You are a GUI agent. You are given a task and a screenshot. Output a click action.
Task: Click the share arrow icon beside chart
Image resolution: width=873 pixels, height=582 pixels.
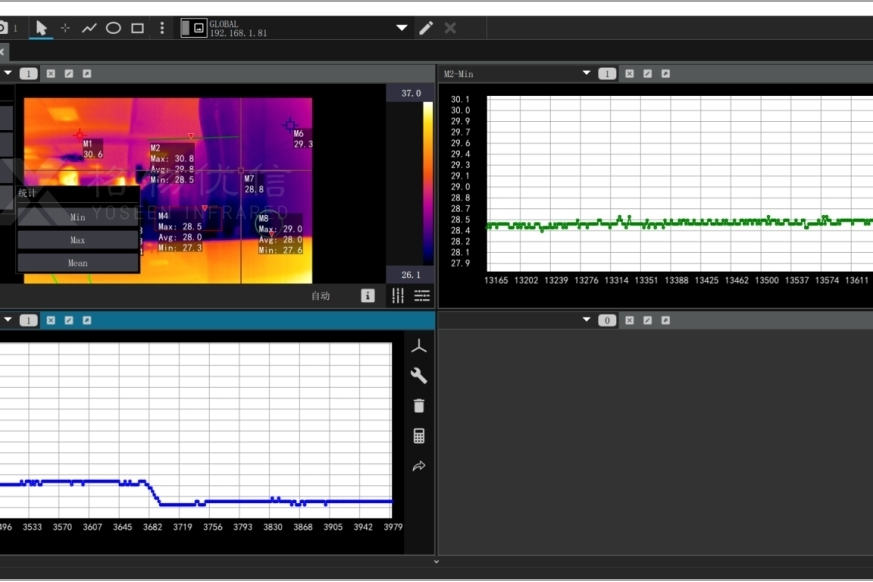[419, 466]
